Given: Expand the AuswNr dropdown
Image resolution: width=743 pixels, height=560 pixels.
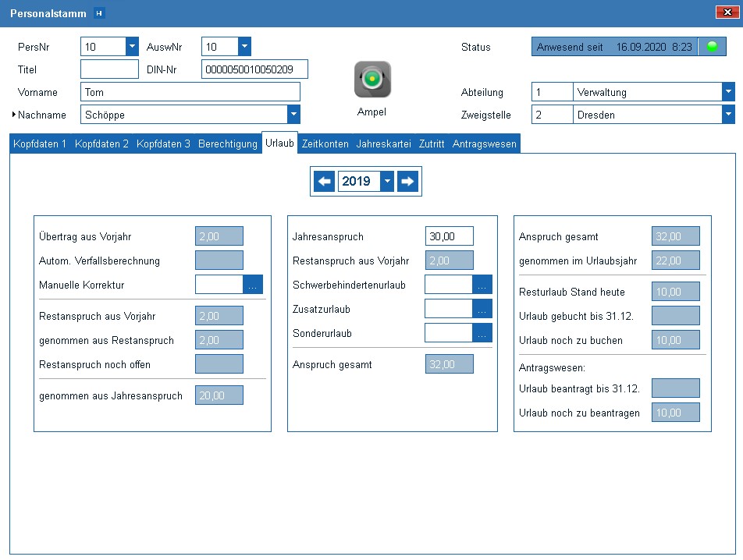Looking at the screenshot, I should [245, 47].
